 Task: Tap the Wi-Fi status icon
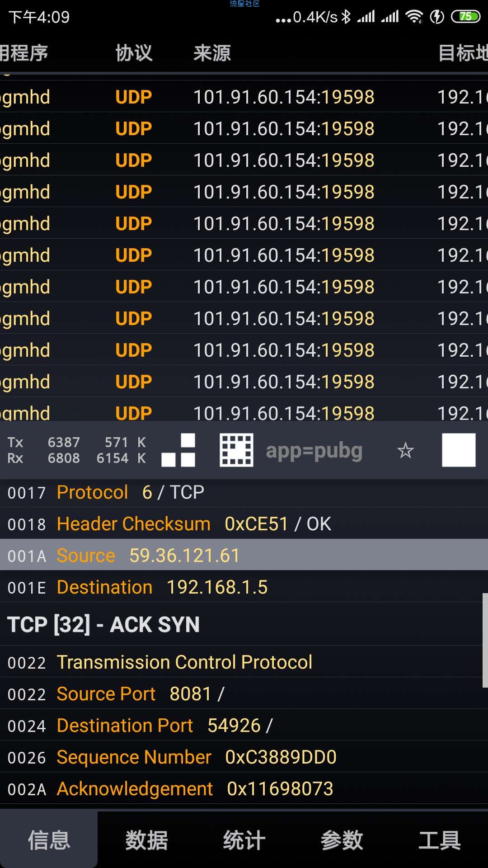pyautogui.click(x=414, y=17)
